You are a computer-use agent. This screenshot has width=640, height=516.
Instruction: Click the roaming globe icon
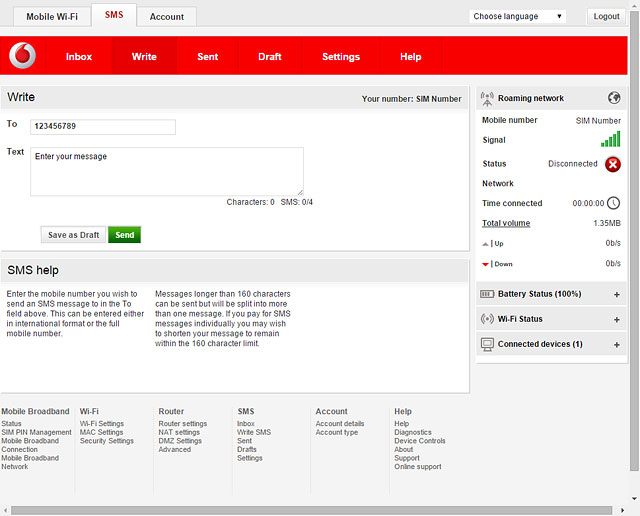tap(614, 98)
